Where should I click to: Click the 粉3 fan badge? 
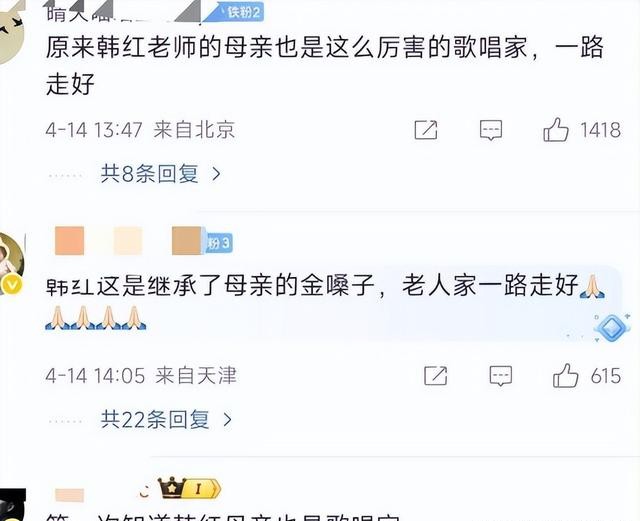(218, 243)
